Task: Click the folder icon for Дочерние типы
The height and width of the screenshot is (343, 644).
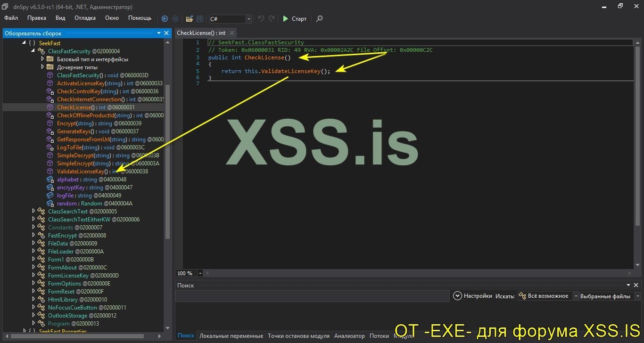Action: click(x=50, y=67)
